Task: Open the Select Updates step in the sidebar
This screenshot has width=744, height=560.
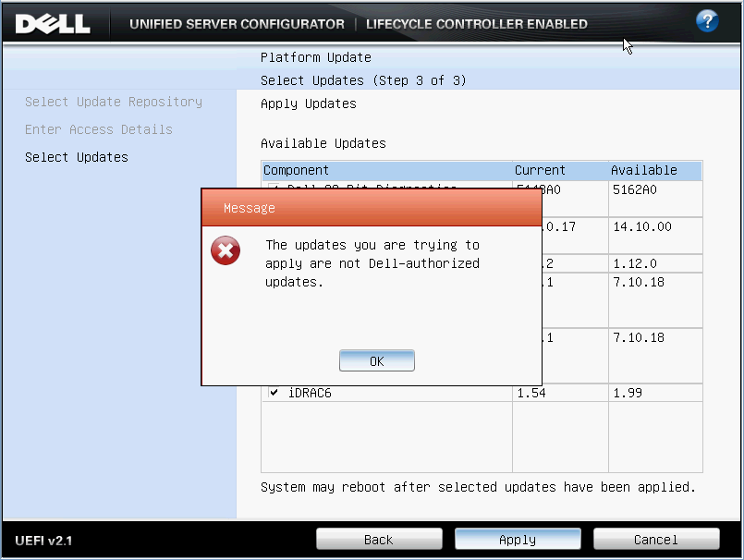Action: (77, 157)
